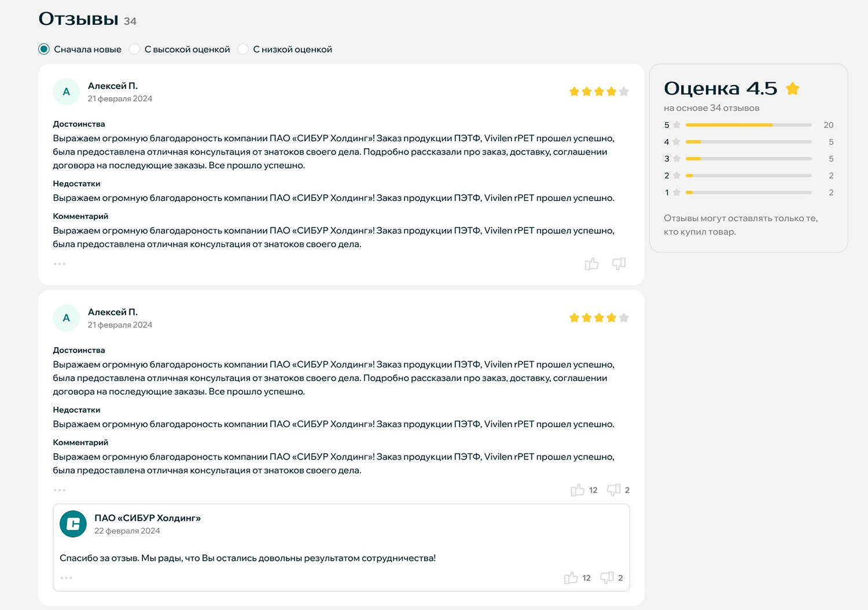Open the first «Алексей П.» reviewer name
This screenshot has width=868, height=610.
(x=113, y=86)
